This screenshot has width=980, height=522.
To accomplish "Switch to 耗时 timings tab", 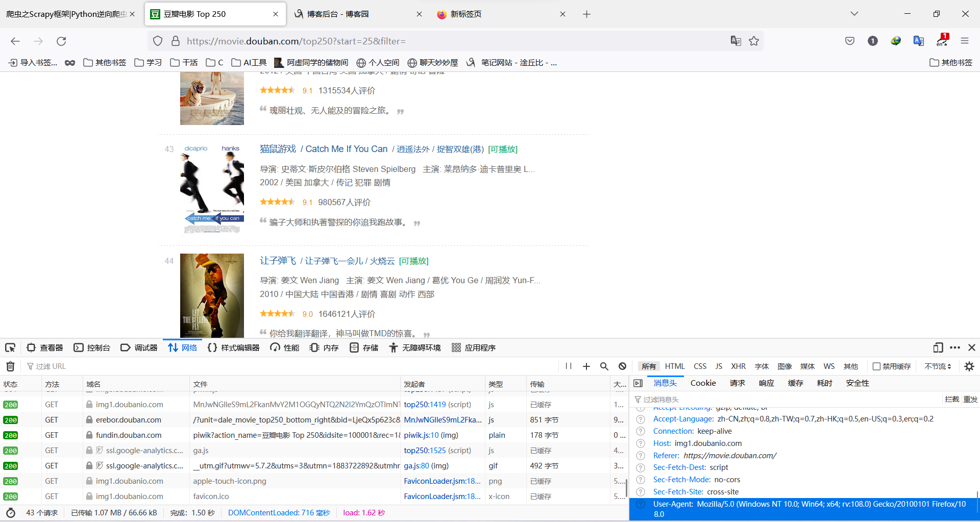I will coord(824,383).
